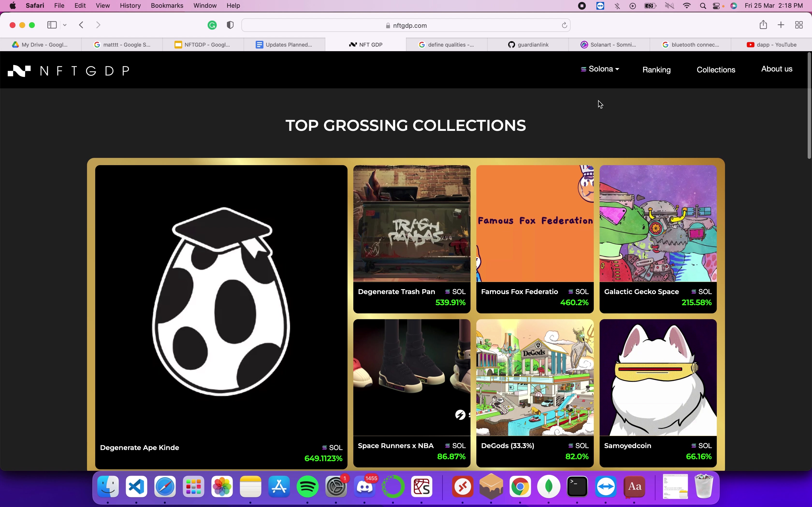Reload the page using refresh icon

[564, 26]
